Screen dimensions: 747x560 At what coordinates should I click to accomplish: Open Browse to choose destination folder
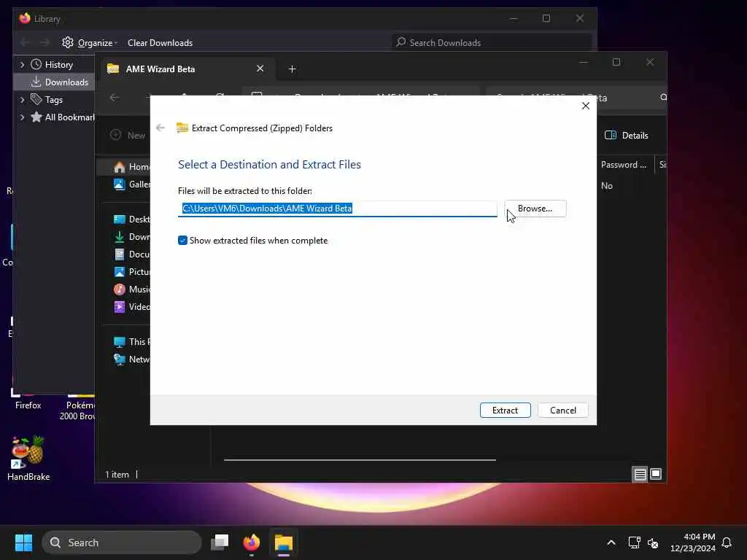(535, 209)
